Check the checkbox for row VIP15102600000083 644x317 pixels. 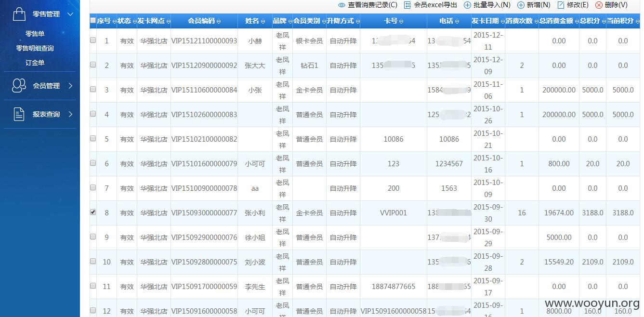pos(93,114)
